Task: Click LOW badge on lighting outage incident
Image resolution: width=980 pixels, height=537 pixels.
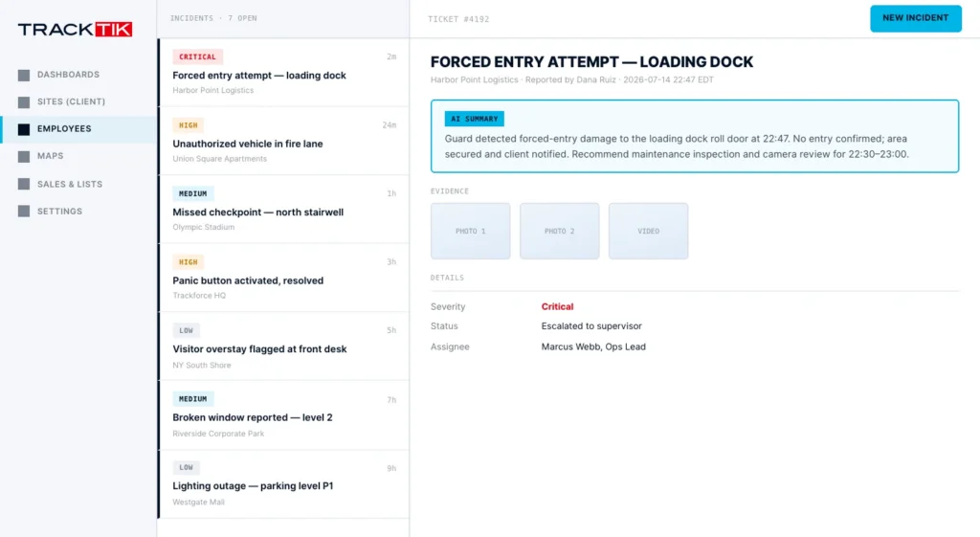Action: [x=187, y=467]
